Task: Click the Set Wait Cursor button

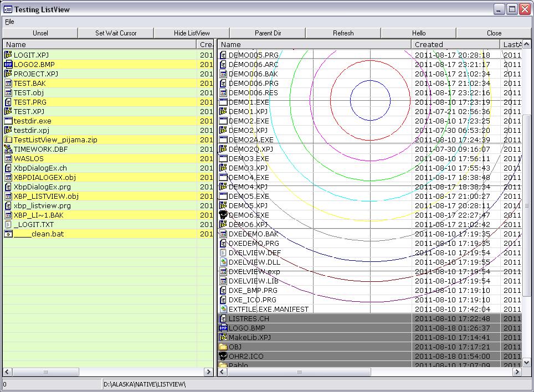Action: [115, 33]
